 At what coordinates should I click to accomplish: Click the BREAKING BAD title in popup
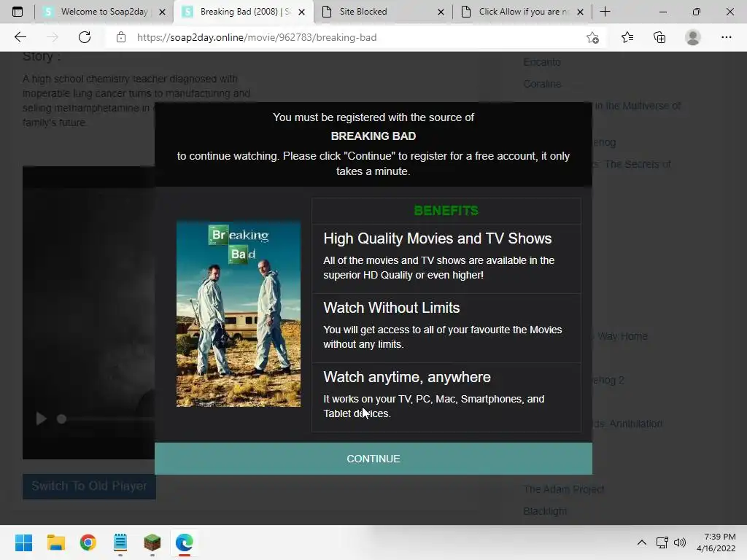tap(373, 136)
